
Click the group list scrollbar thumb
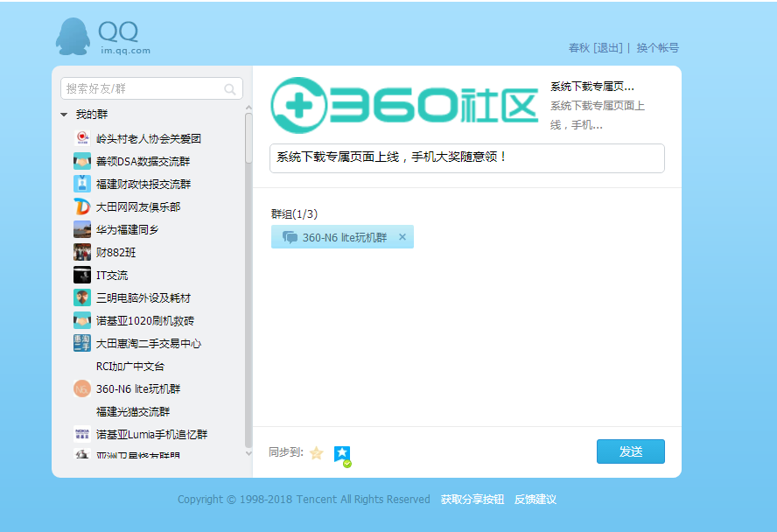[248, 138]
